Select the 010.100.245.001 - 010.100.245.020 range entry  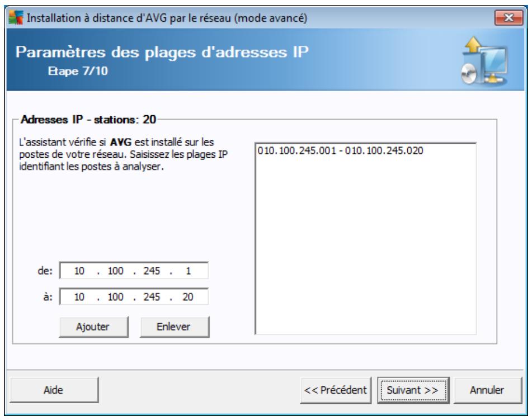pos(340,150)
